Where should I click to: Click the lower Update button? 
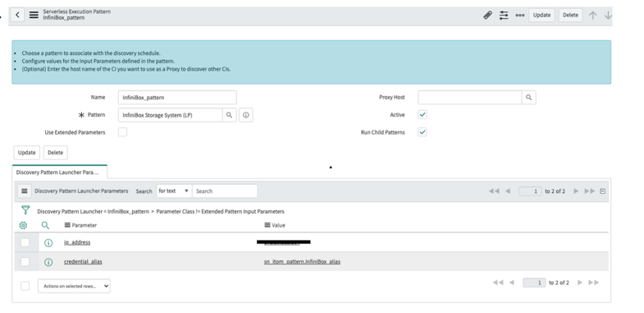coord(27,153)
